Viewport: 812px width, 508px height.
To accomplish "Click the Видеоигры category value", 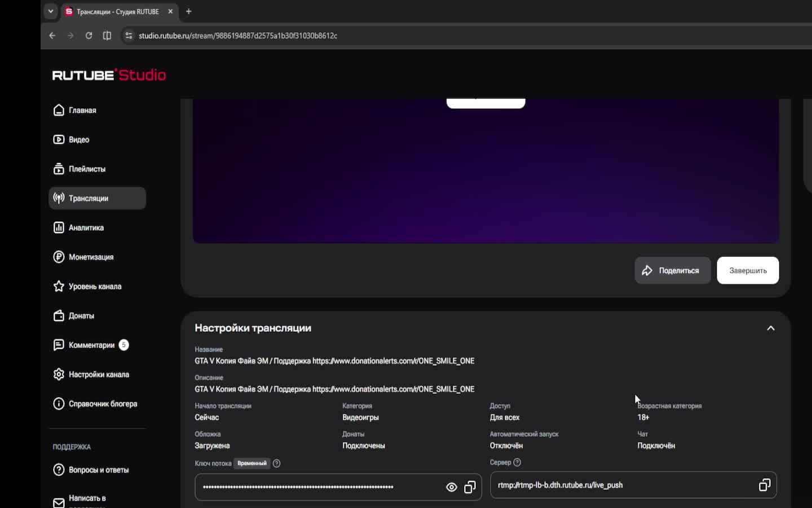I will click(x=360, y=417).
